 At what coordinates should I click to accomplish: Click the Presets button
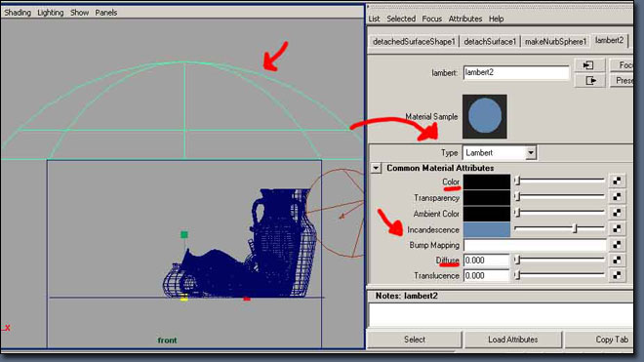coord(622,80)
